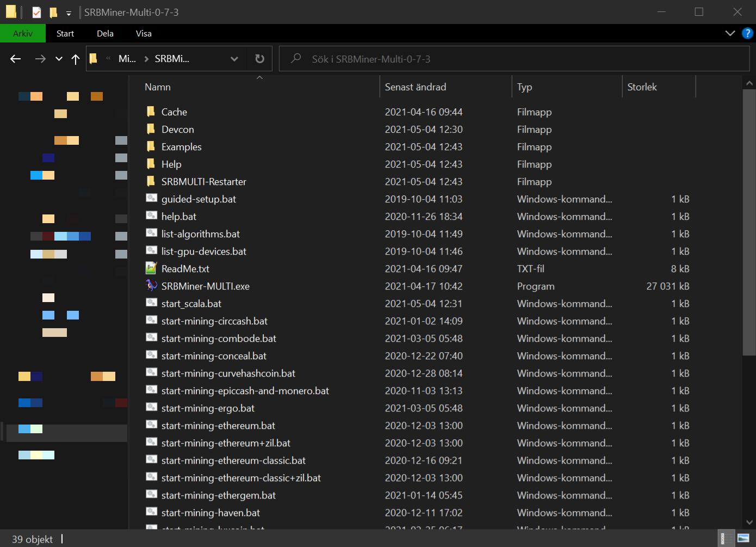Click the 27 031 kB size value
This screenshot has width=756, height=547.
668,286
